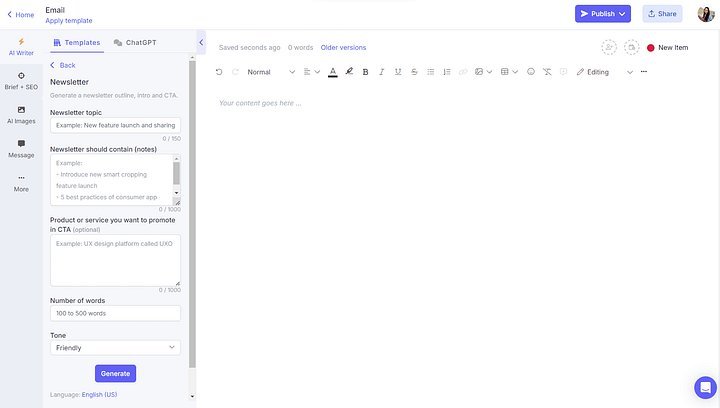Add an assignee via person icon
720x408 pixels.
point(609,47)
